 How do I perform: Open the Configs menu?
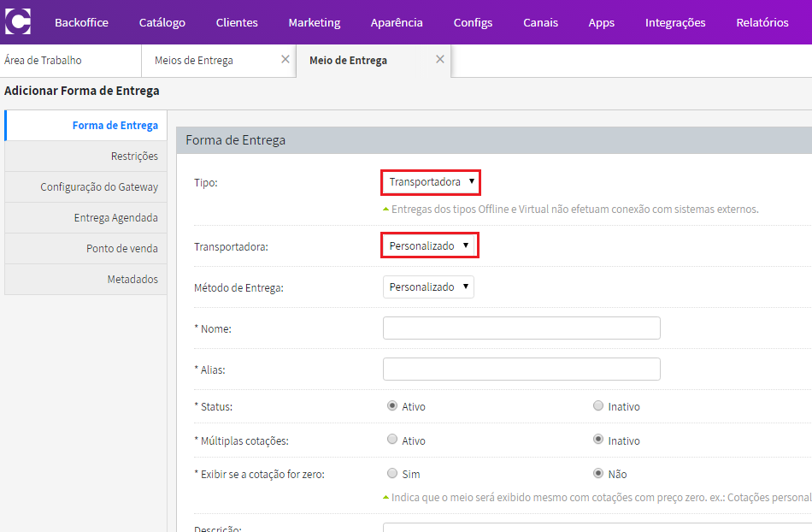pyautogui.click(x=473, y=22)
